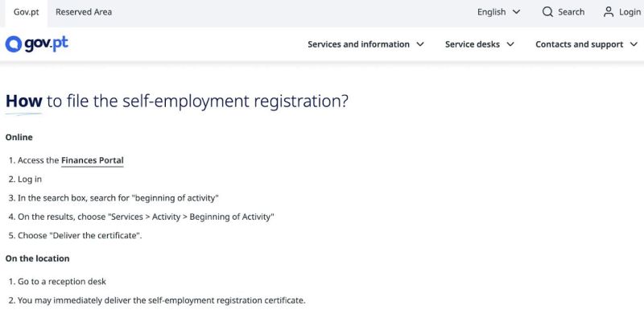Click the gov.pt logo icon
The width and height of the screenshot is (644, 314).
click(x=13, y=44)
